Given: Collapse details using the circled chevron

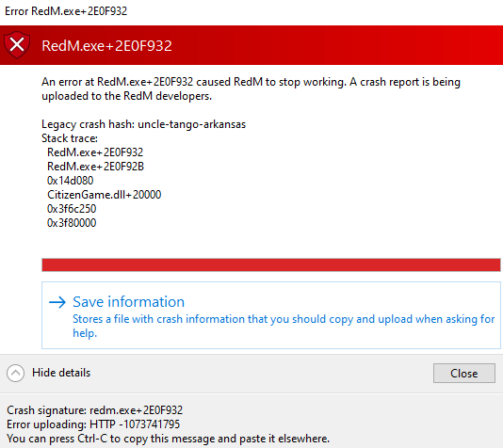Looking at the screenshot, I should pyautogui.click(x=15, y=373).
